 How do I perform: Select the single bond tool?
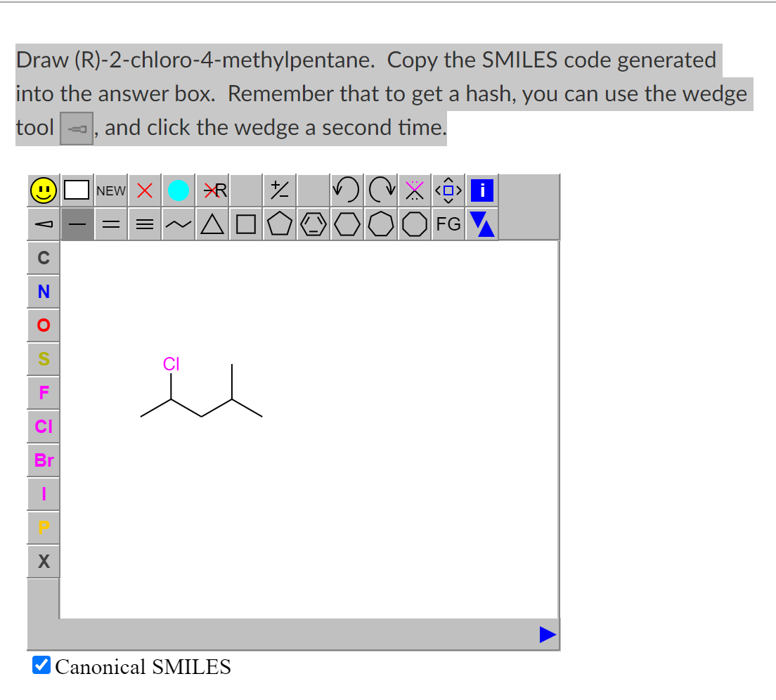point(77,223)
